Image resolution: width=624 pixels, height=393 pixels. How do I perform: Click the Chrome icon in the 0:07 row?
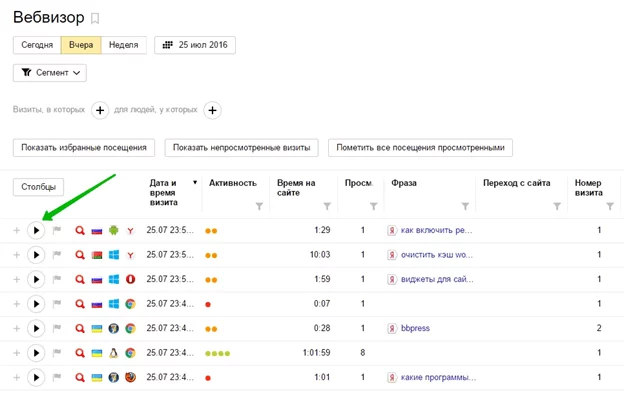click(x=130, y=304)
